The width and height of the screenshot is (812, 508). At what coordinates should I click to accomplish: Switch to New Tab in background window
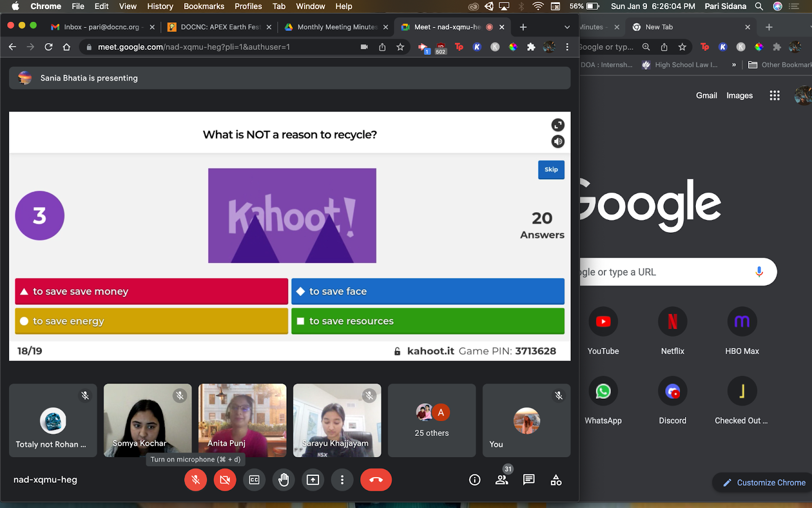coord(691,27)
